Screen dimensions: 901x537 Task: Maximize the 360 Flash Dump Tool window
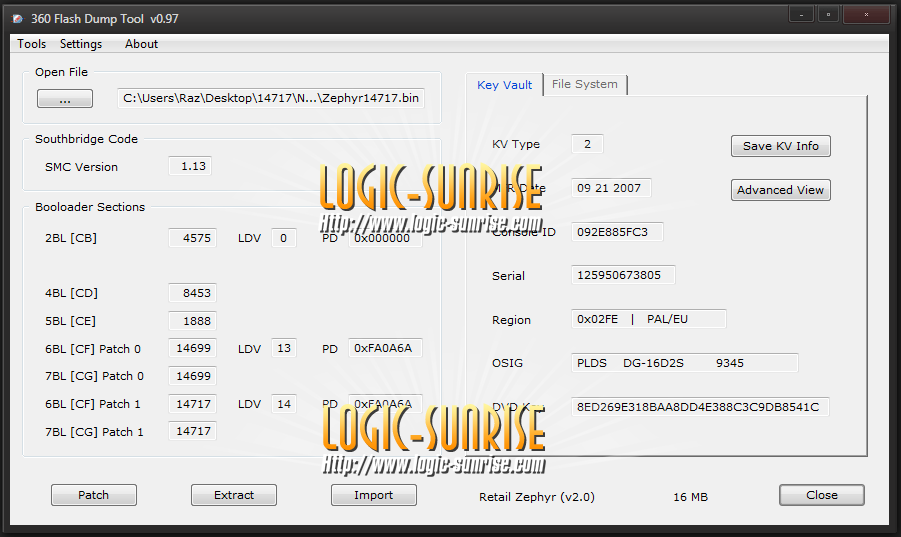point(828,15)
